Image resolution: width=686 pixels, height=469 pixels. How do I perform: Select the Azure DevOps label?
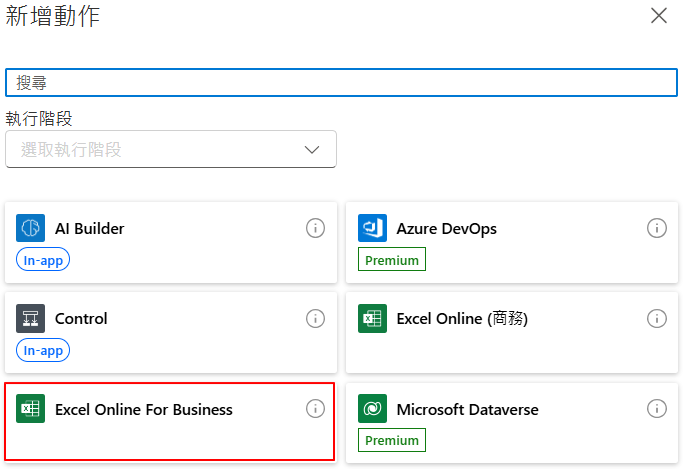pos(447,229)
